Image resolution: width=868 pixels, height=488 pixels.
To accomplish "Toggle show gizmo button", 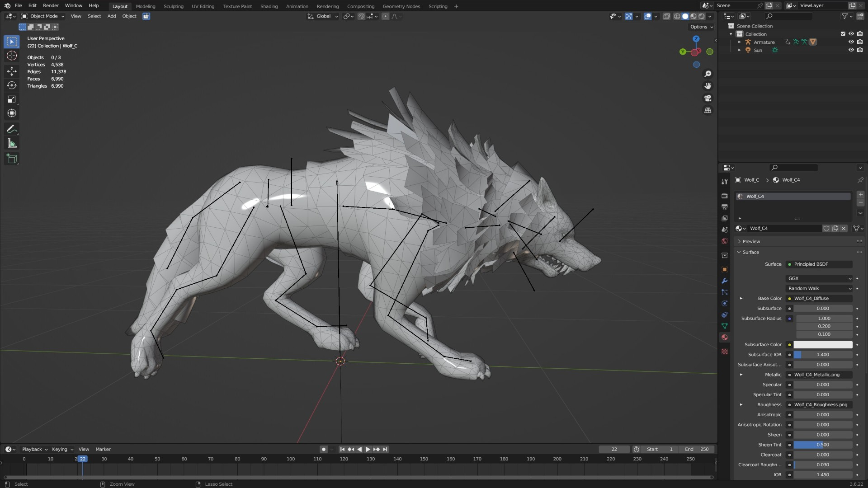I will 628,16.
